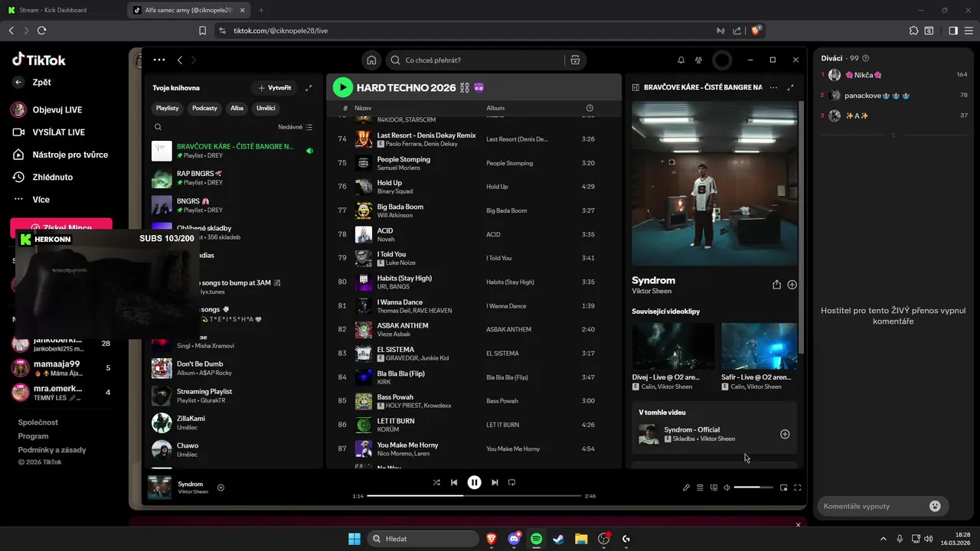
Task: Filter library by Alba
Action: tap(237, 108)
